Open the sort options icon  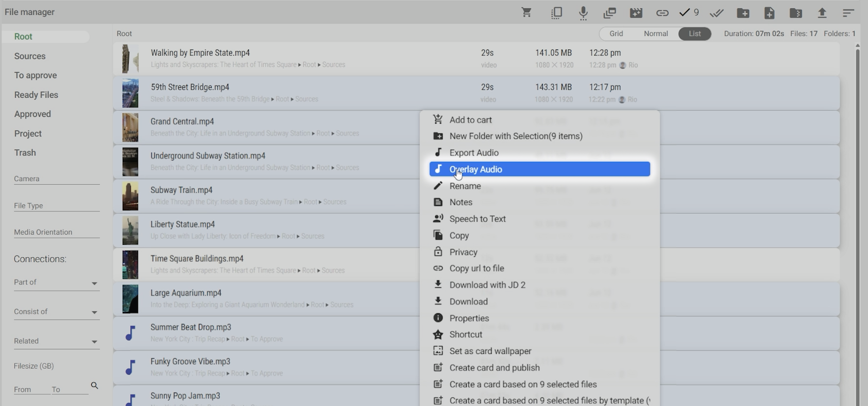coord(848,13)
